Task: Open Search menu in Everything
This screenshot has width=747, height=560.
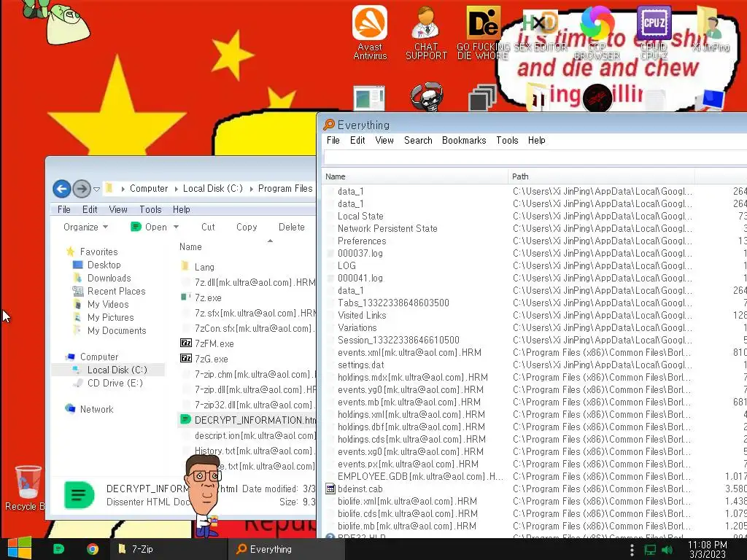Action: (418, 141)
